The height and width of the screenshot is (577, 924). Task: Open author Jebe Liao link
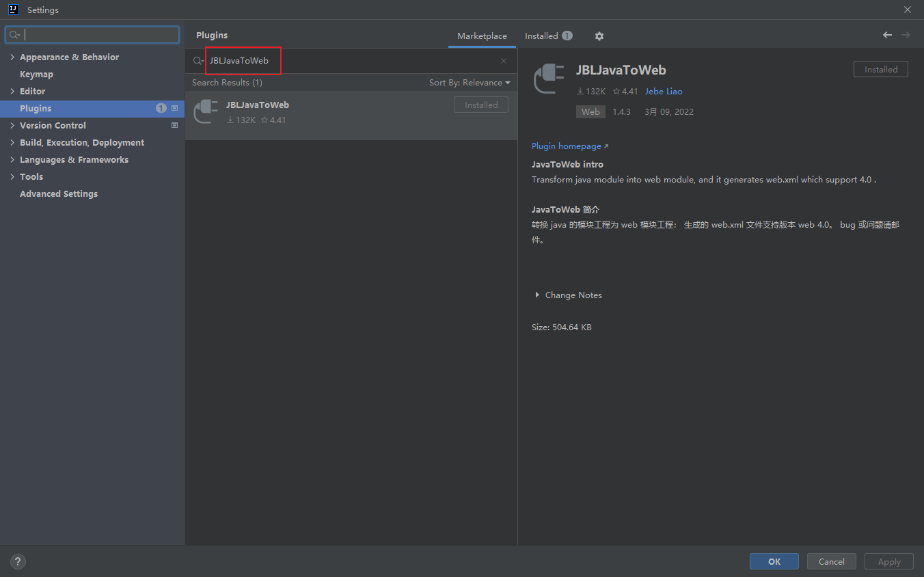(664, 91)
